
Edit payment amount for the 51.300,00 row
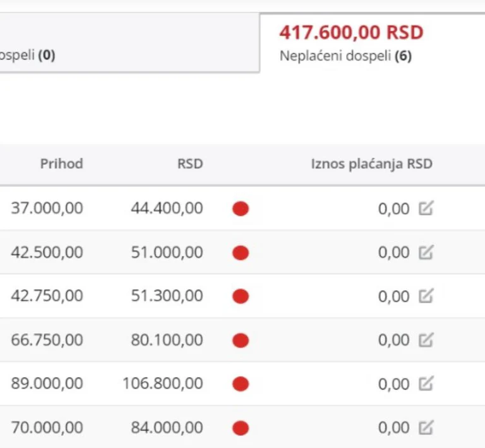pyautogui.click(x=426, y=296)
